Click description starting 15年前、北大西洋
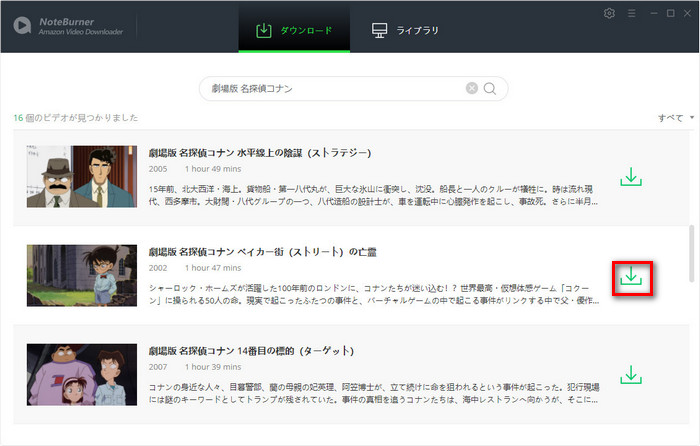 [x=374, y=196]
